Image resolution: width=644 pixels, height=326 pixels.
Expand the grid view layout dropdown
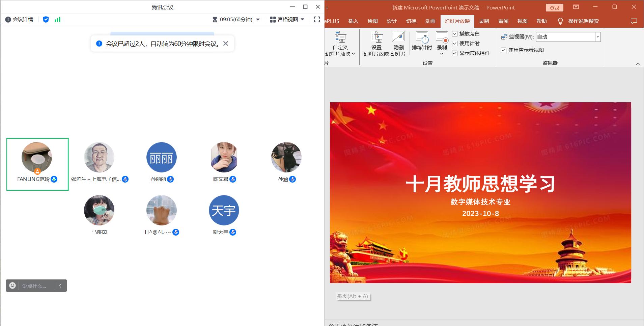(302, 20)
